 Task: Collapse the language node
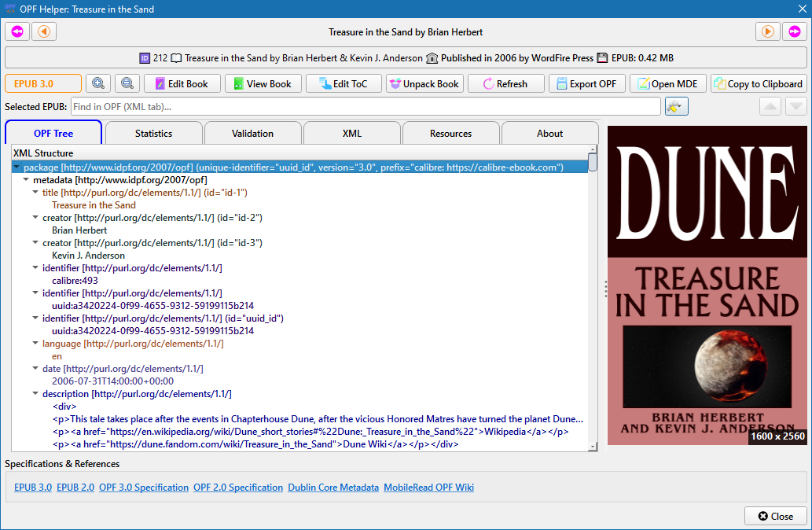tap(35, 343)
